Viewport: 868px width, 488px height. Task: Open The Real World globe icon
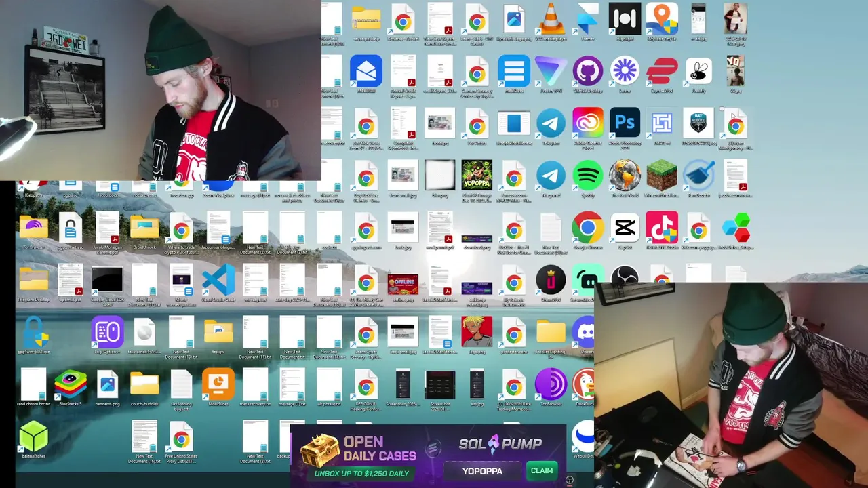625,176
